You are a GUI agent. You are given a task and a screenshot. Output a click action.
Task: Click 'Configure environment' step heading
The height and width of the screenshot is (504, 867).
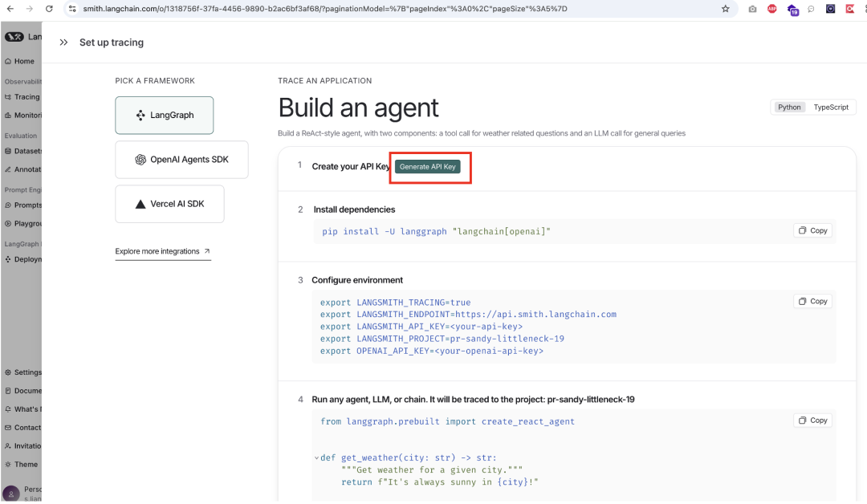[357, 280]
